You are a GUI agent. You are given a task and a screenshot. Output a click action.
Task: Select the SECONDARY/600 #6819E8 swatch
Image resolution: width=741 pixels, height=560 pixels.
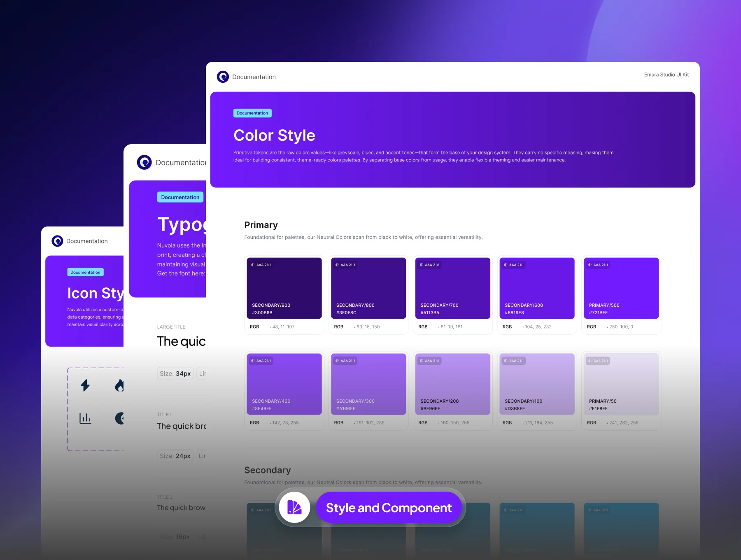[537, 288]
